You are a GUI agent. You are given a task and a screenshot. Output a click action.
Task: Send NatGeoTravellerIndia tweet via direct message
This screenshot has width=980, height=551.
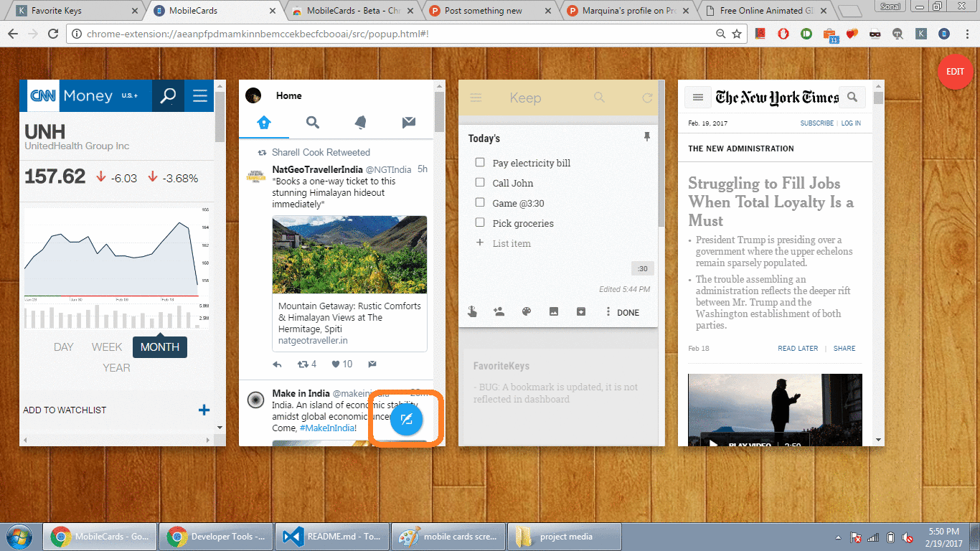pyautogui.click(x=372, y=364)
